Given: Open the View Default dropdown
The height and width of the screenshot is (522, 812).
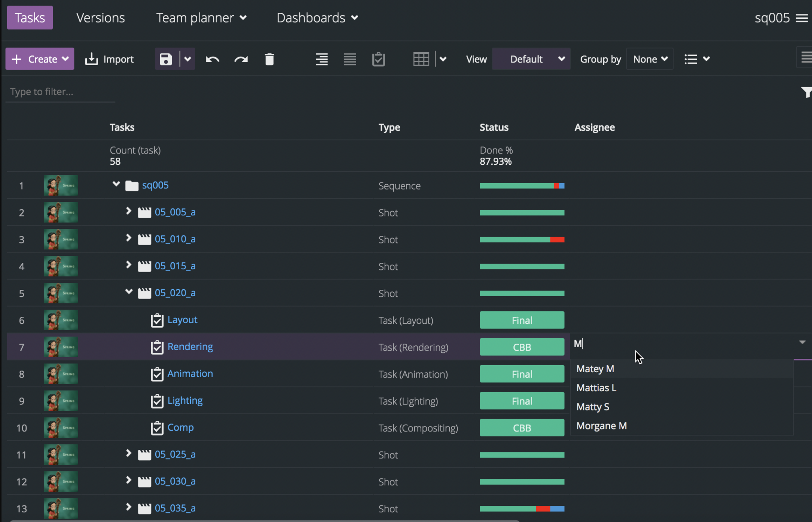Looking at the screenshot, I should (x=531, y=59).
